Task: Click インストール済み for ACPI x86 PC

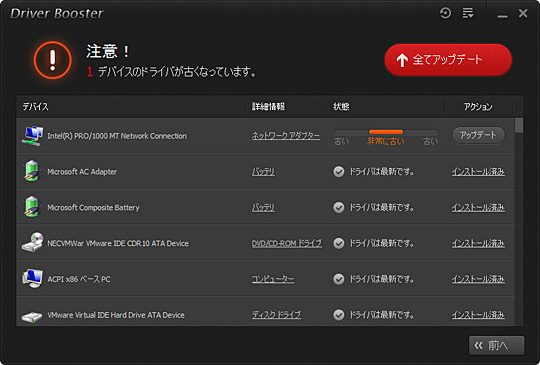Action: point(478,279)
